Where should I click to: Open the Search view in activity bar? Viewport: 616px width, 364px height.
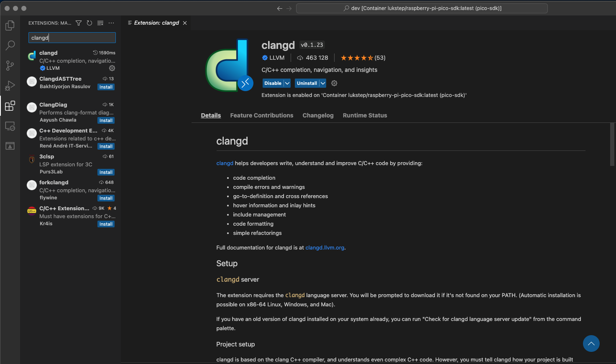(x=10, y=45)
